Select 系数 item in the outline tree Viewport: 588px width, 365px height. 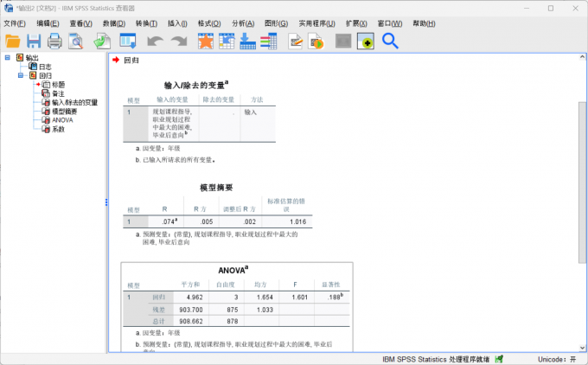click(x=58, y=129)
